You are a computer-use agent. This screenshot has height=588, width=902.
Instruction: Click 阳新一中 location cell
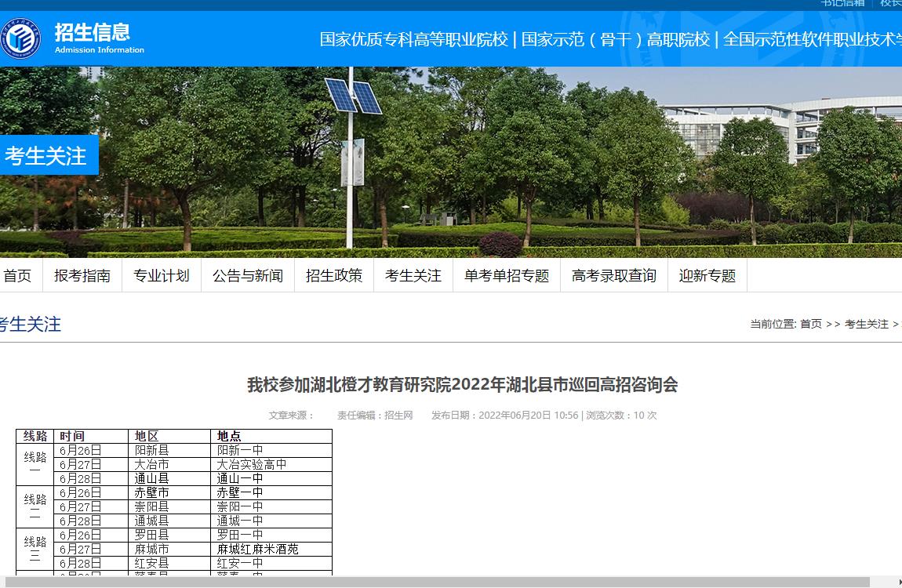click(x=271, y=450)
